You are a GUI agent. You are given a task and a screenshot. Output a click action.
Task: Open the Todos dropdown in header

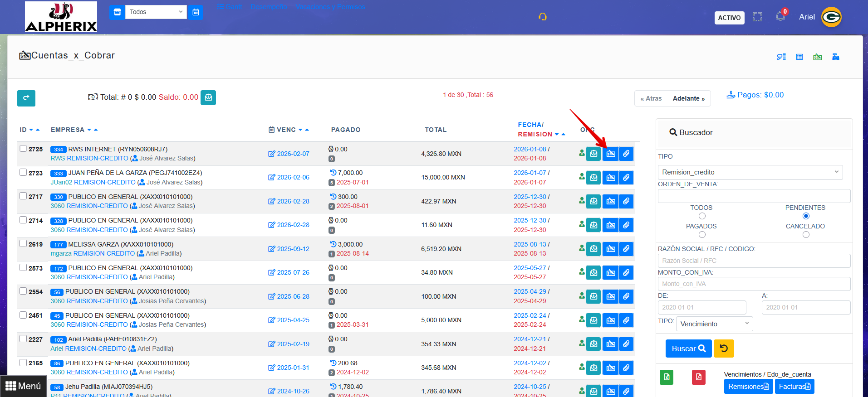pos(156,12)
